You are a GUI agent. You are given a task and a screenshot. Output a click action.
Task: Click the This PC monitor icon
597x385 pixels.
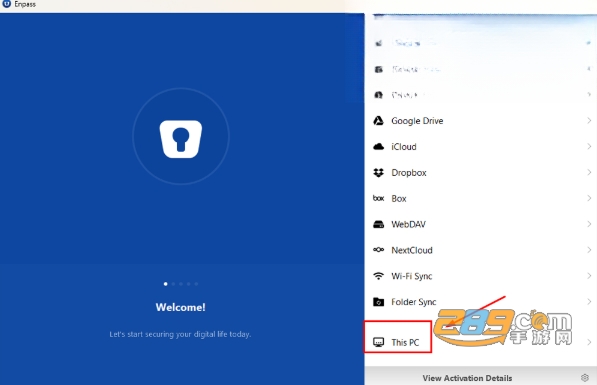pos(378,342)
